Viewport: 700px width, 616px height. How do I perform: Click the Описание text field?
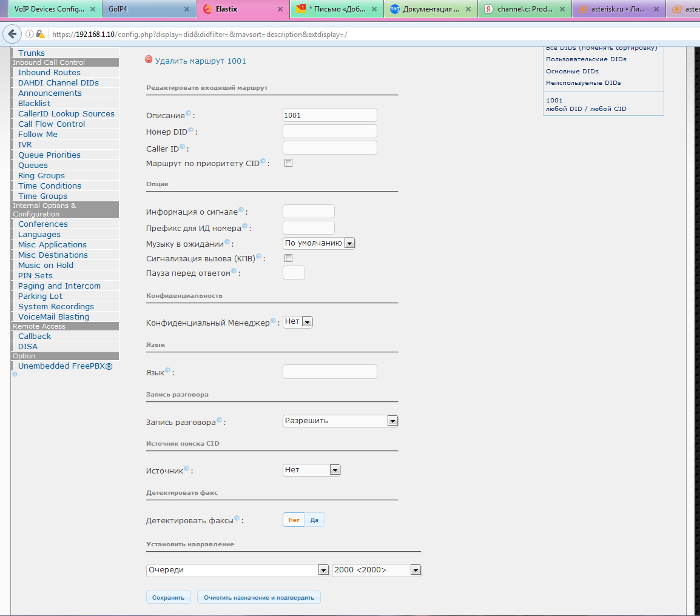329,115
